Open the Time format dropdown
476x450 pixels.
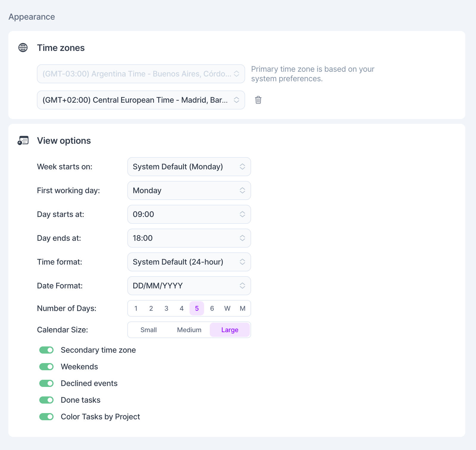click(189, 262)
